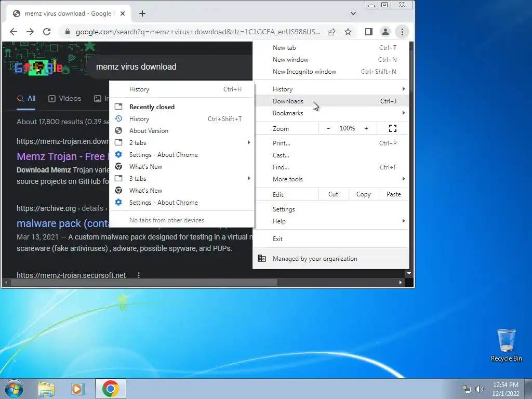
Task: Close the Chrome three-dot menu button
Action: pyautogui.click(x=402, y=32)
